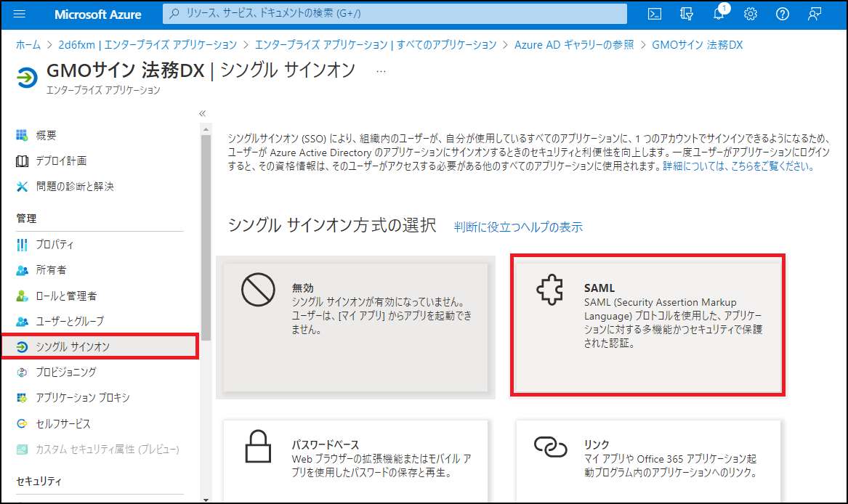Choose the 無効 sign-on method card

(355, 328)
